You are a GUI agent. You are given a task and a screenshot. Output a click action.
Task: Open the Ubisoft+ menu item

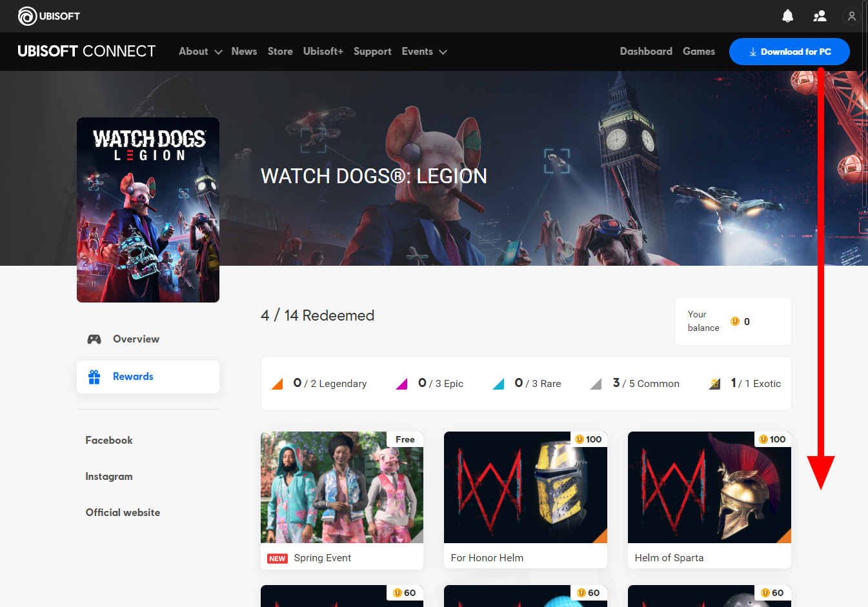click(x=323, y=52)
